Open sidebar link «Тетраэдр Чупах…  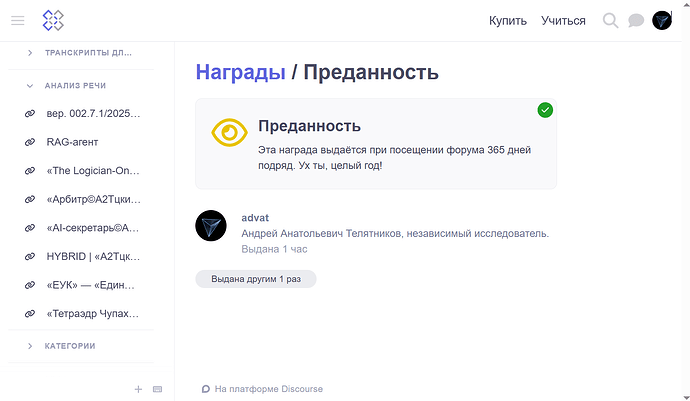click(92, 314)
